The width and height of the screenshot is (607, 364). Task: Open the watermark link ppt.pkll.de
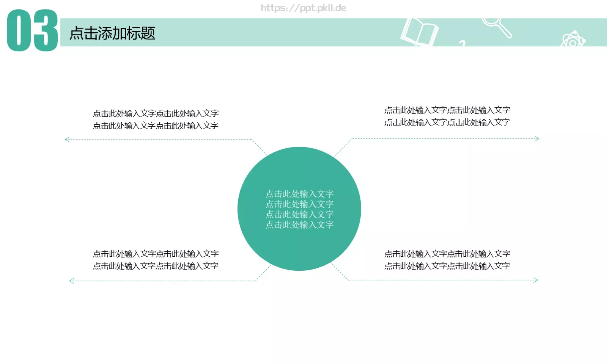pos(303,8)
